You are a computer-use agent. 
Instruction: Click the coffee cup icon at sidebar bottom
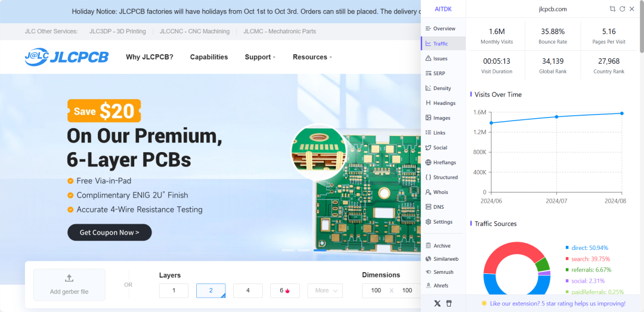pos(449,304)
